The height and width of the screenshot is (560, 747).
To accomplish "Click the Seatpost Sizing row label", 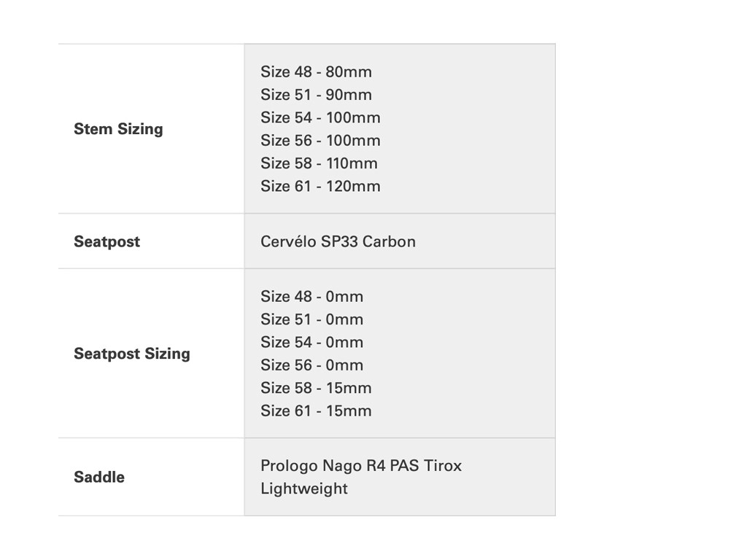I will (x=132, y=354).
